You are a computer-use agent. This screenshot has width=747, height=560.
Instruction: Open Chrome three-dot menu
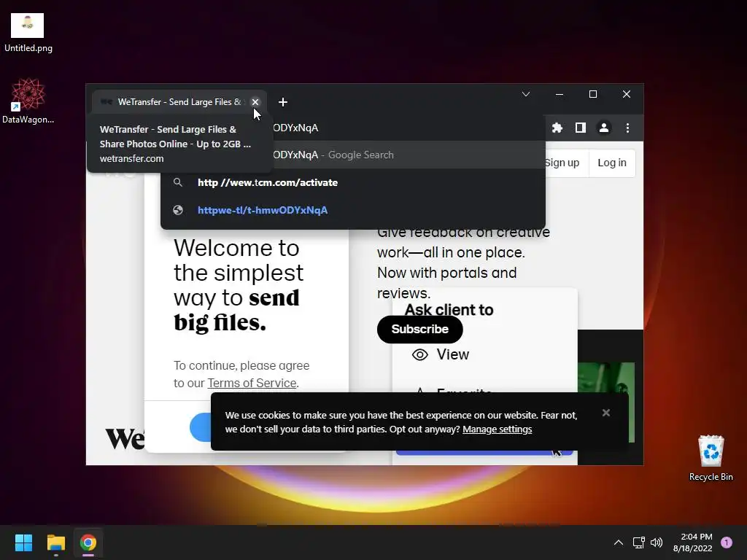tap(627, 128)
